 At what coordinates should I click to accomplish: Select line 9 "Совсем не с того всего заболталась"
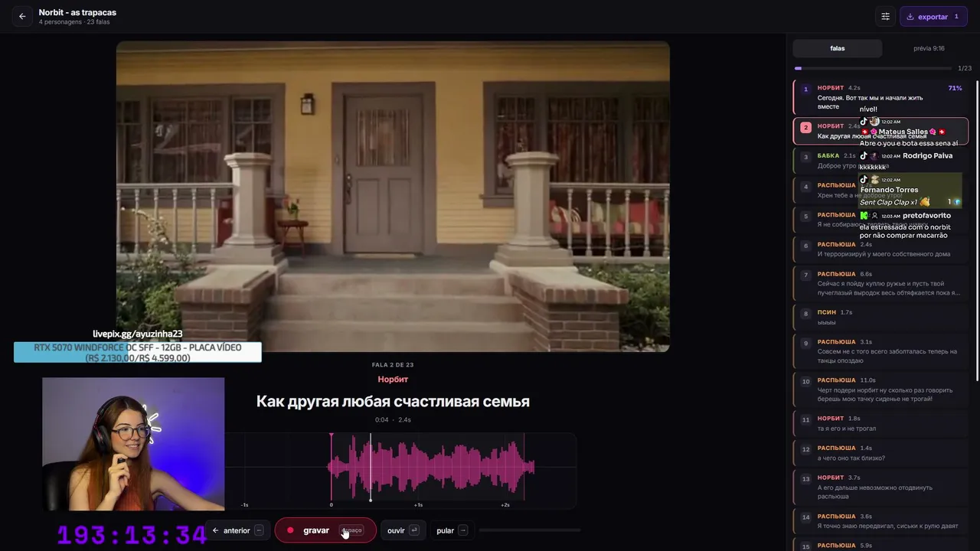click(880, 351)
